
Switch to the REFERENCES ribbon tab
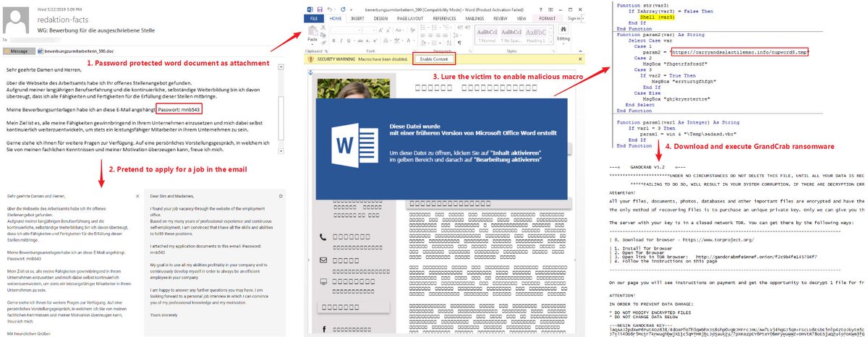click(444, 18)
